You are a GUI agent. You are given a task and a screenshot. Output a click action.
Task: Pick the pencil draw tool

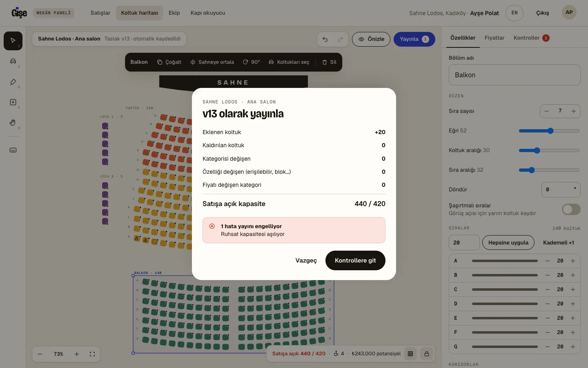[13, 82]
